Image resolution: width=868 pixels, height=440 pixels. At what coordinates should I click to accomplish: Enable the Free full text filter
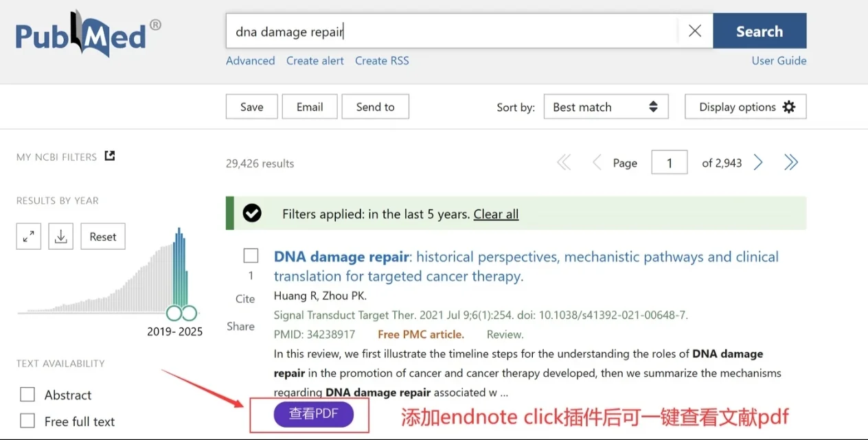[x=27, y=421]
